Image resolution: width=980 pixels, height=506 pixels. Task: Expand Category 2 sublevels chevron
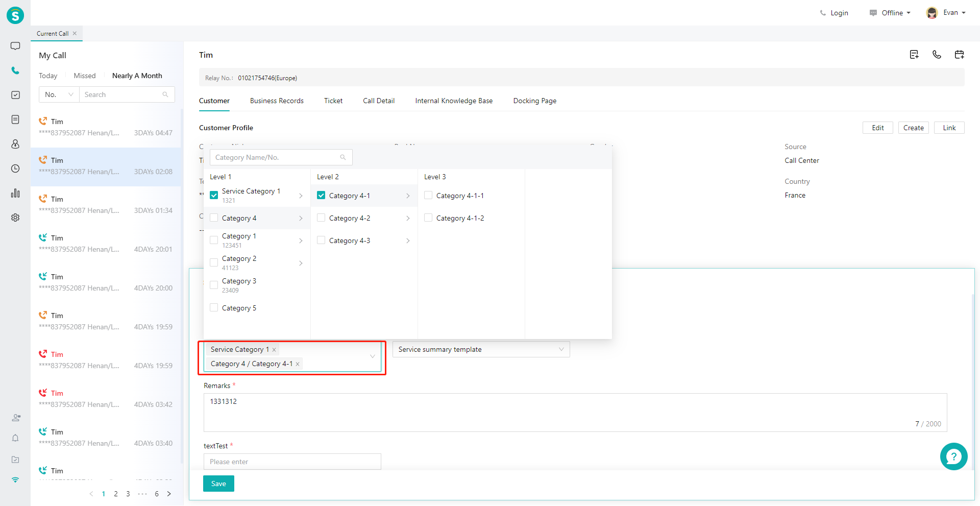301,263
